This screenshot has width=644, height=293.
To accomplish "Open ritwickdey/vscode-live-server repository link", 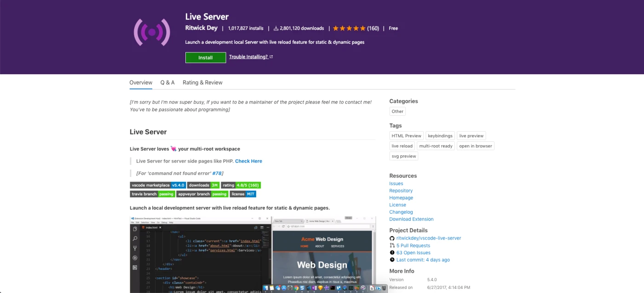I will [429, 238].
